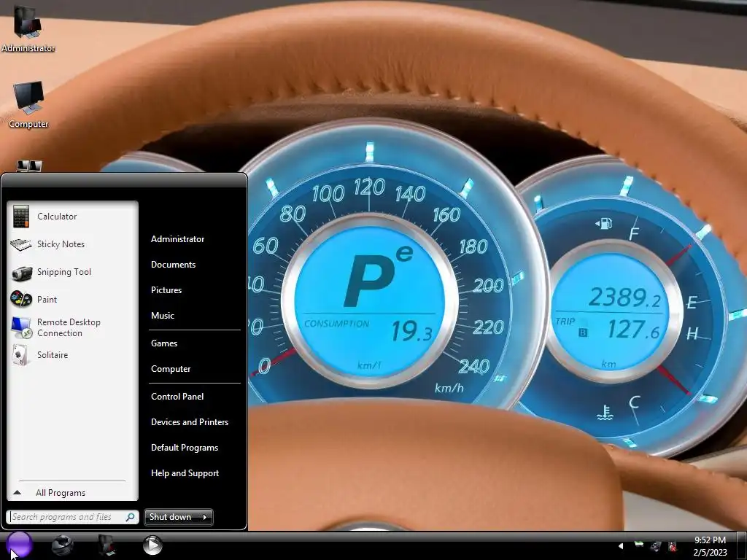Open the Administrator folder link
The image size is (747, 560).
(177, 239)
